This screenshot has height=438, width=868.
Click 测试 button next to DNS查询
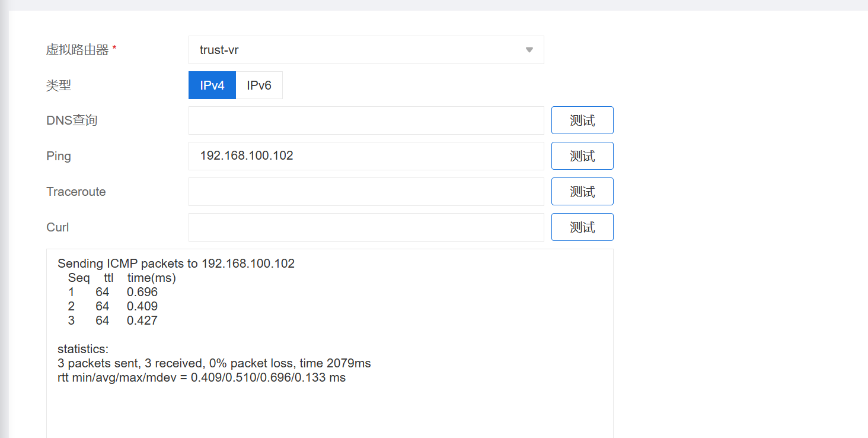click(x=582, y=120)
